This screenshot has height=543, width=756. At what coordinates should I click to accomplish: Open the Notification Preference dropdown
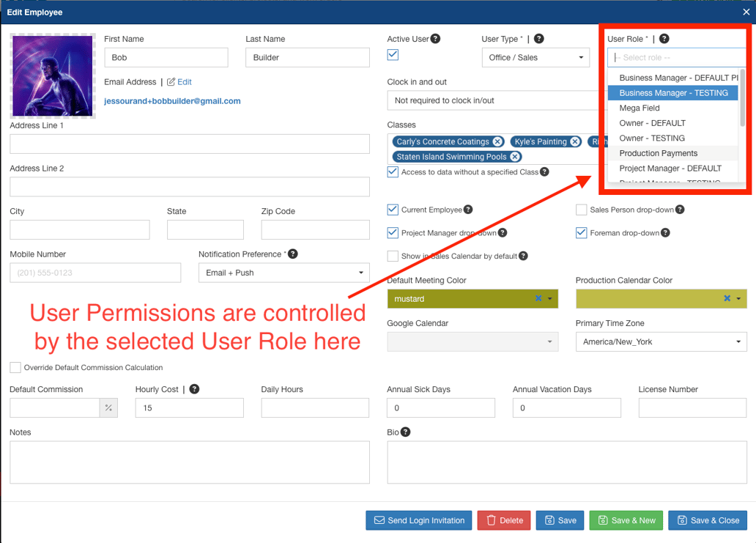[283, 273]
